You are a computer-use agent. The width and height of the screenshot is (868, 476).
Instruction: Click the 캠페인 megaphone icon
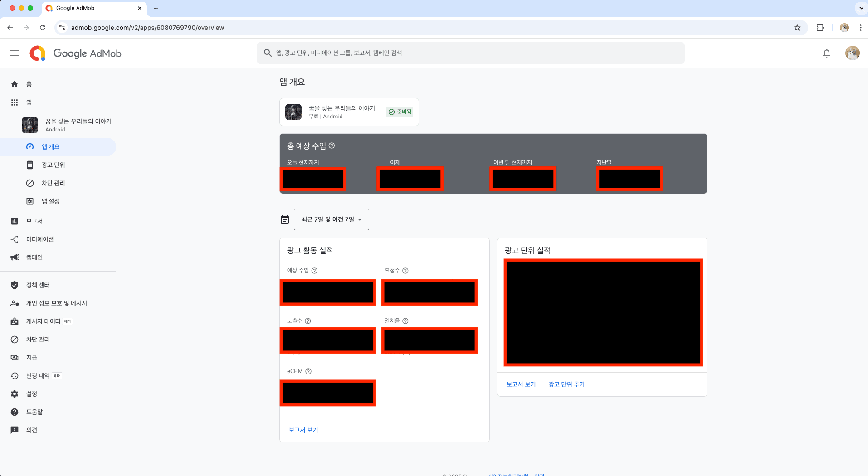coord(15,257)
